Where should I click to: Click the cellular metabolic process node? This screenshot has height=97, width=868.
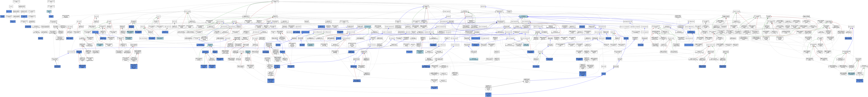tap(757, 16)
